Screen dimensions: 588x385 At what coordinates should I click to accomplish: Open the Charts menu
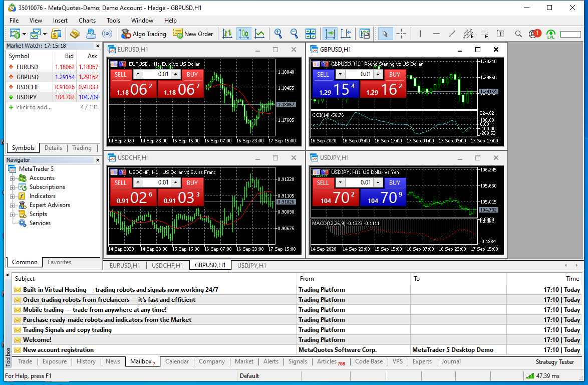[x=87, y=20]
